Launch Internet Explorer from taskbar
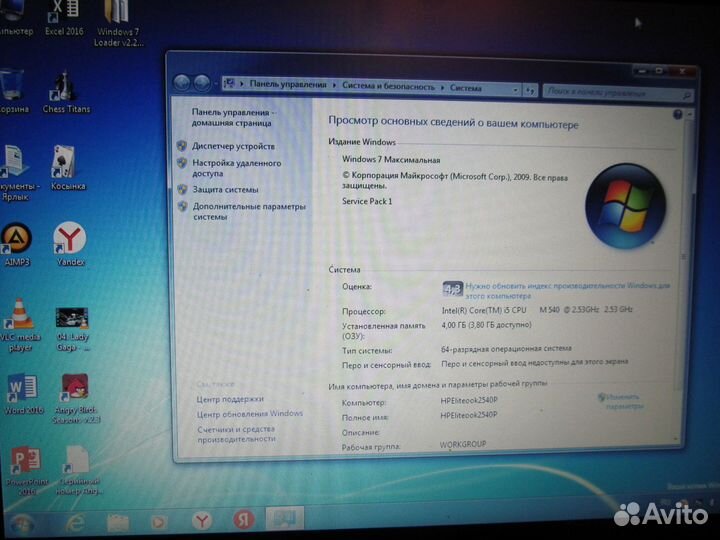The image size is (720, 540). click(76, 523)
